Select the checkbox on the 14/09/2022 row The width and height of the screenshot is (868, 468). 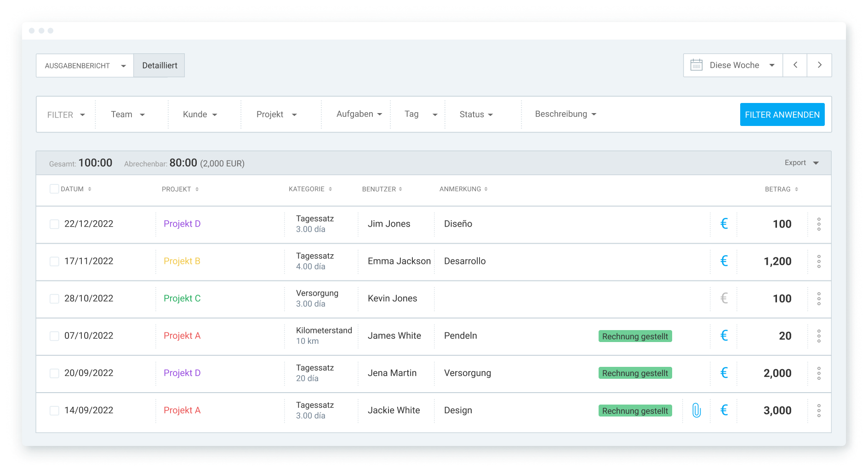tap(54, 410)
